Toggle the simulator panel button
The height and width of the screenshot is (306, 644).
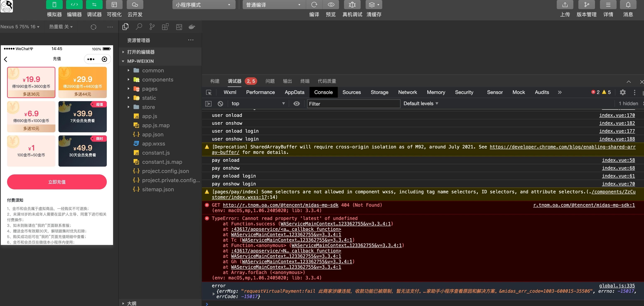coord(54,5)
